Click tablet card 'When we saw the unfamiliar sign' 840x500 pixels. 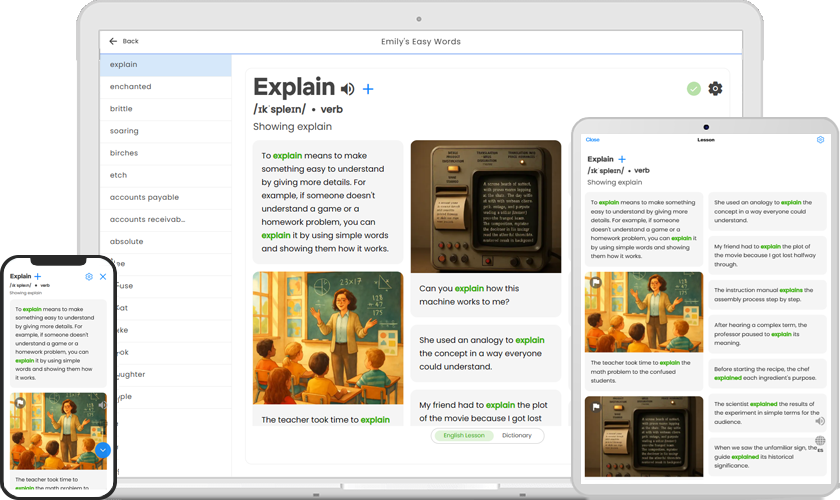point(767,457)
